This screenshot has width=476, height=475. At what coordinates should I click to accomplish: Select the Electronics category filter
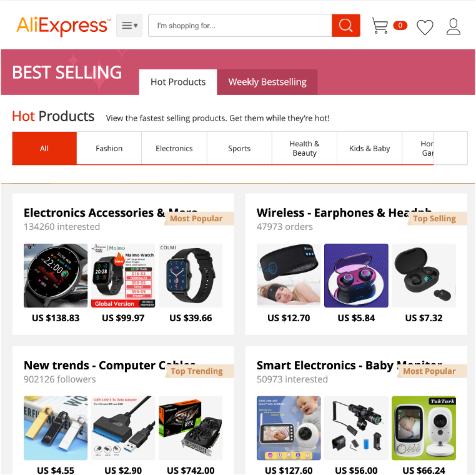click(x=174, y=148)
